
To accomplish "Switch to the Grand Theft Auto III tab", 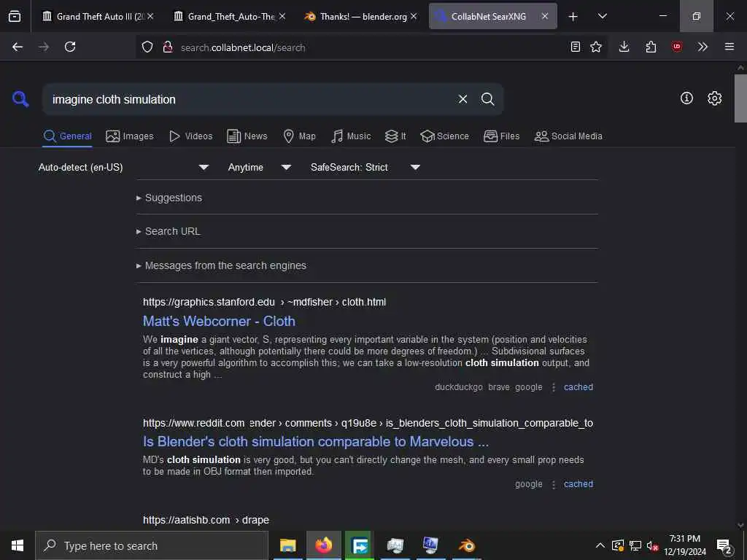I will [x=99, y=16].
